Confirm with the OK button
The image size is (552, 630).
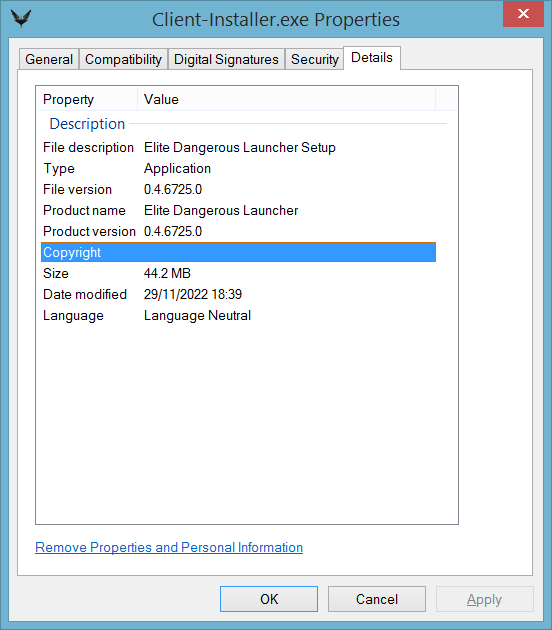(269, 599)
